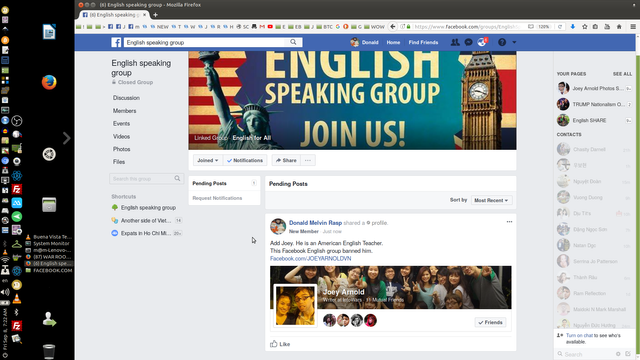Click See All under Your Pages
The height and width of the screenshot is (360, 640).
(x=622, y=74)
